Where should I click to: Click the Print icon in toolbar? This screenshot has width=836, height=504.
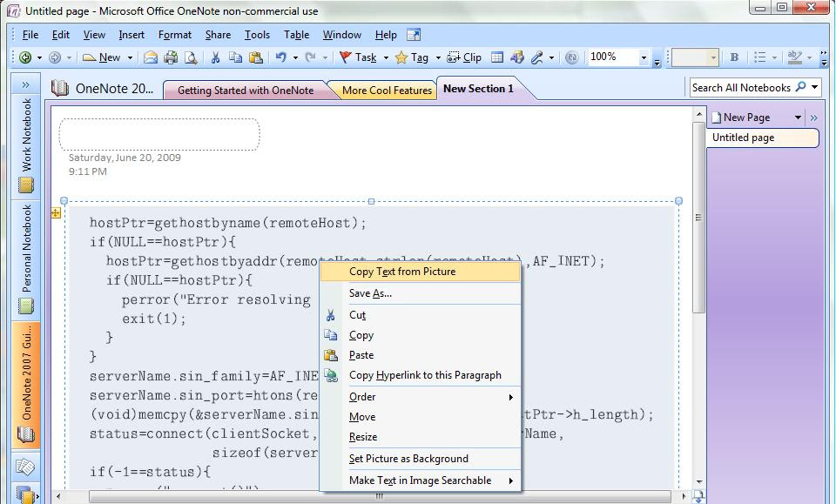171,57
